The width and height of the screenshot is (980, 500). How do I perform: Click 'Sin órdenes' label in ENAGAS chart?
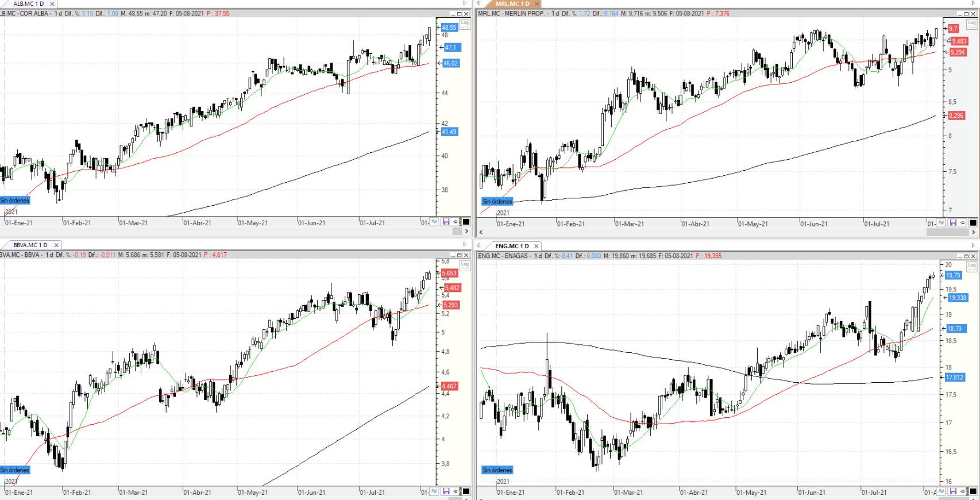(x=497, y=470)
